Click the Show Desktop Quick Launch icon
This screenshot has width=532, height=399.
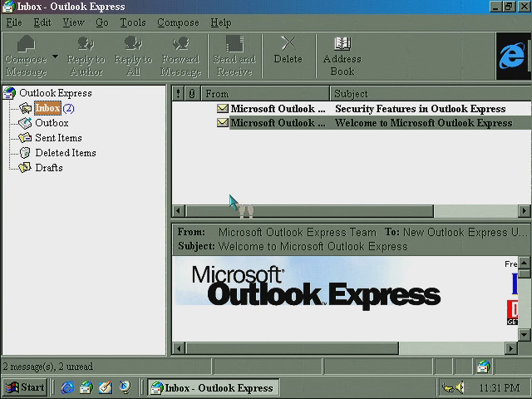click(x=106, y=387)
